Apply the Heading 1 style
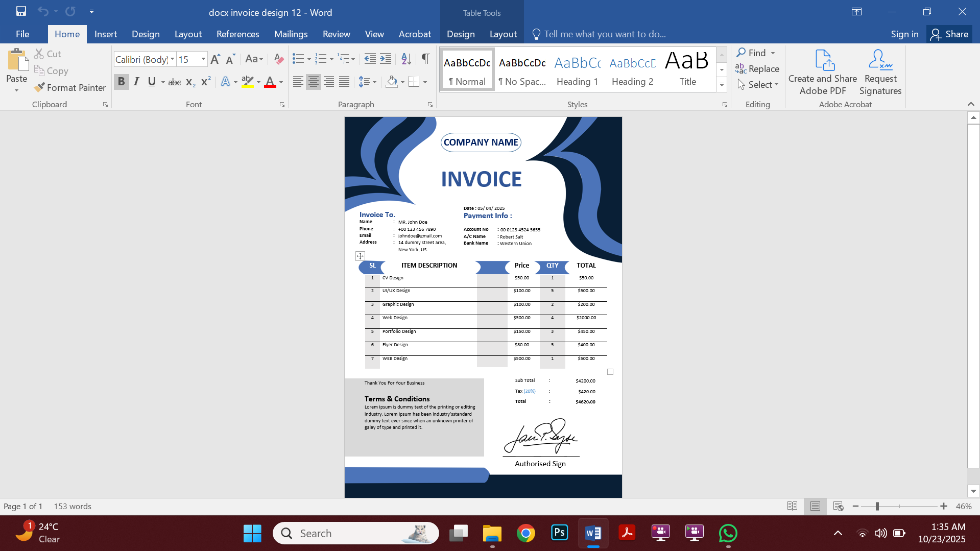980x551 pixels. coord(577,69)
